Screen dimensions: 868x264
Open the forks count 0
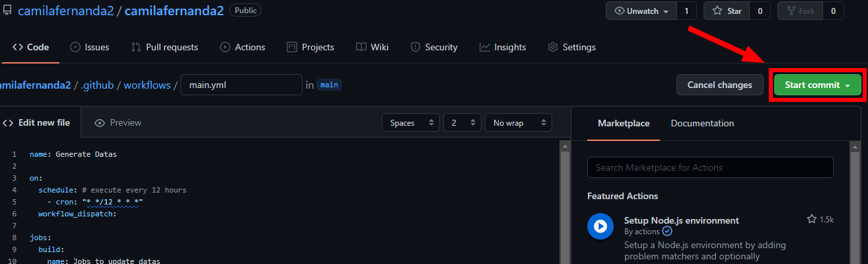[x=833, y=11]
